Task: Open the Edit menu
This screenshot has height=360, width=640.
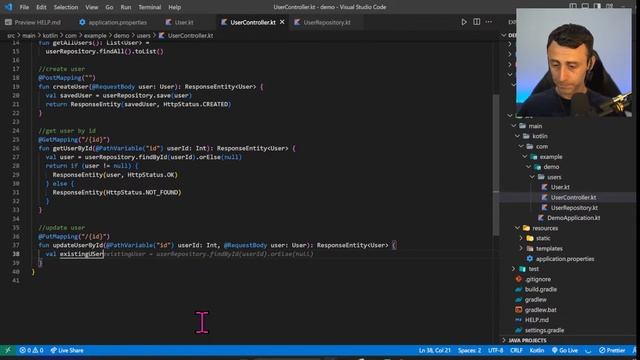Action: [x=41, y=7]
